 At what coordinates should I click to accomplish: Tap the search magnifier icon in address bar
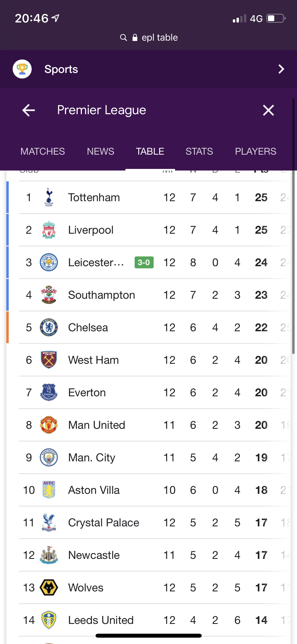point(123,38)
